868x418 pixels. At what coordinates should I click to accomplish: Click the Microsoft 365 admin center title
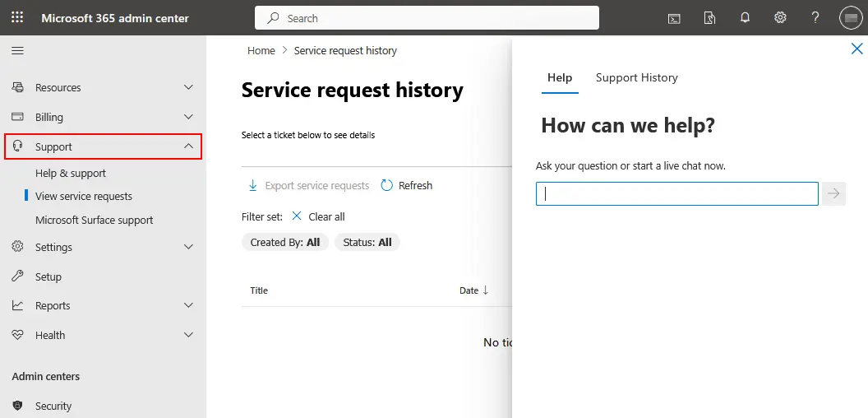click(x=115, y=18)
